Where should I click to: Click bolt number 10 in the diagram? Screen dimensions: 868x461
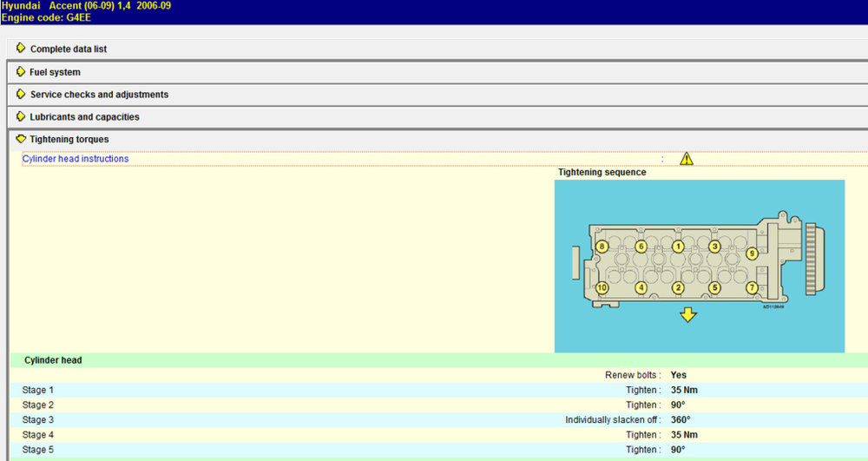[x=602, y=287]
